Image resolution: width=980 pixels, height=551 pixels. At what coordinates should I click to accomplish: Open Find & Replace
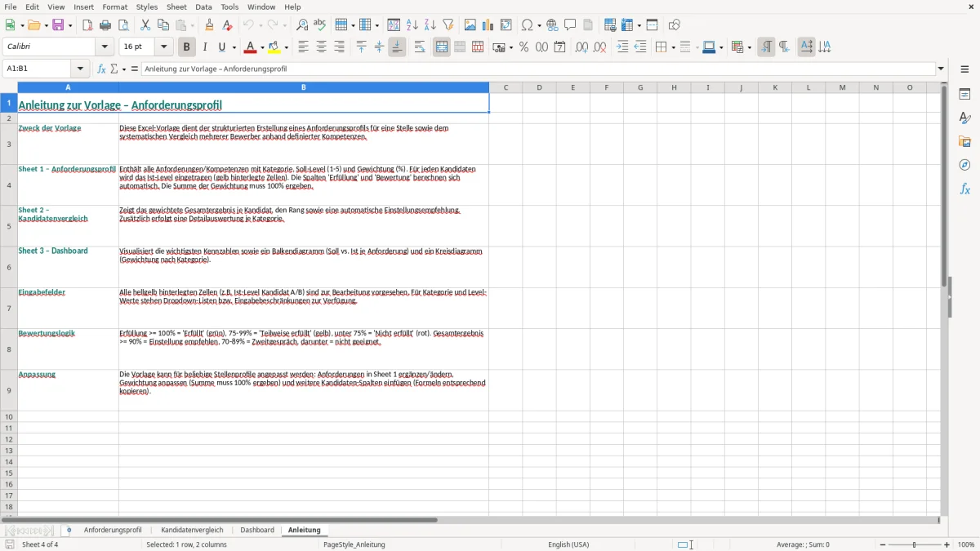pyautogui.click(x=302, y=25)
